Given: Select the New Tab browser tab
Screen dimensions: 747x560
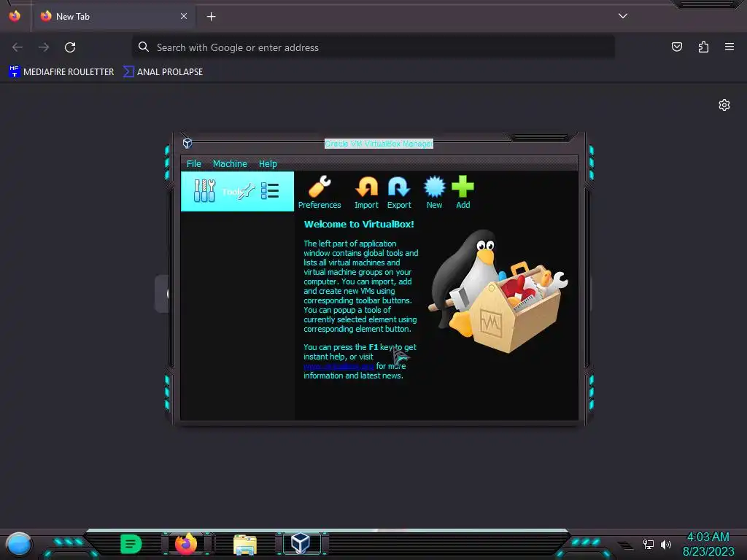Looking at the screenshot, I should 113,17.
